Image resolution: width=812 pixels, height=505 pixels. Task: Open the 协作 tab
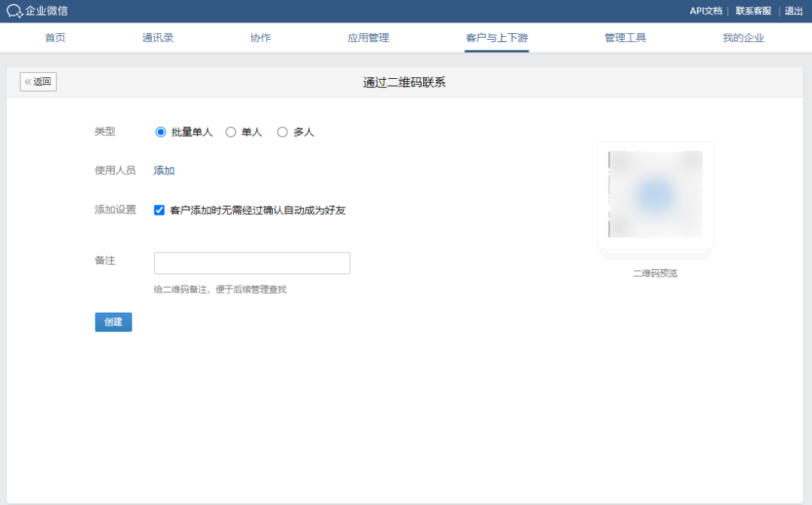(260, 38)
